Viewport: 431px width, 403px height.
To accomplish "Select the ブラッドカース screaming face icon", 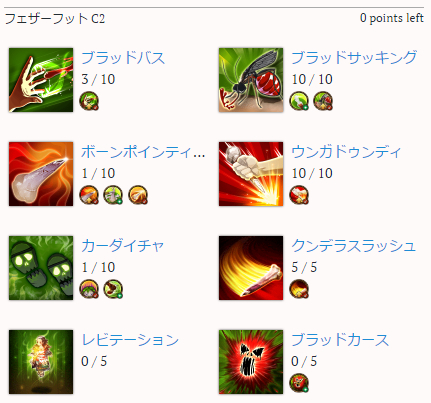I will click(x=251, y=362).
